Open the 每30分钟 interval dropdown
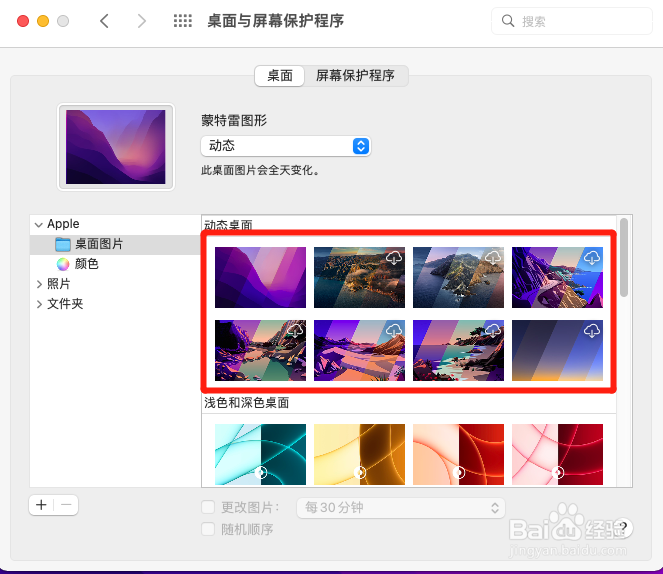 (x=400, y=508)
